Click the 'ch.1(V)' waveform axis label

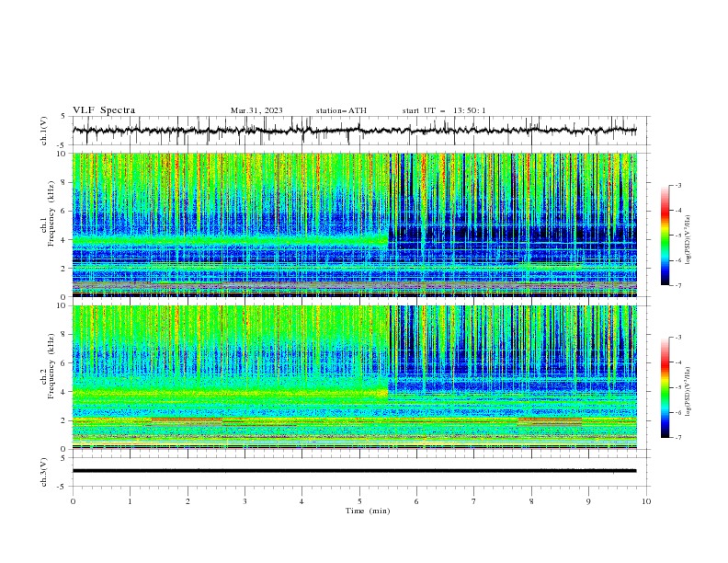44,131
